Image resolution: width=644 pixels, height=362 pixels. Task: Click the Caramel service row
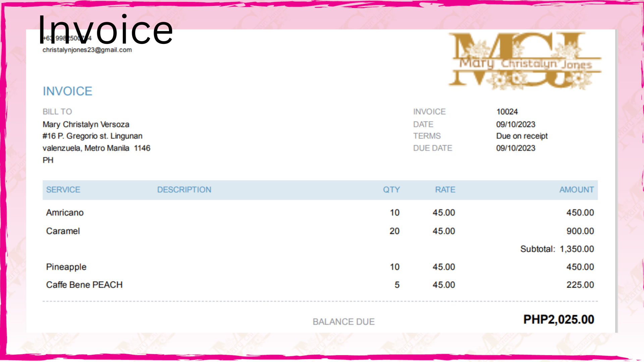click(x=63, y=231)
